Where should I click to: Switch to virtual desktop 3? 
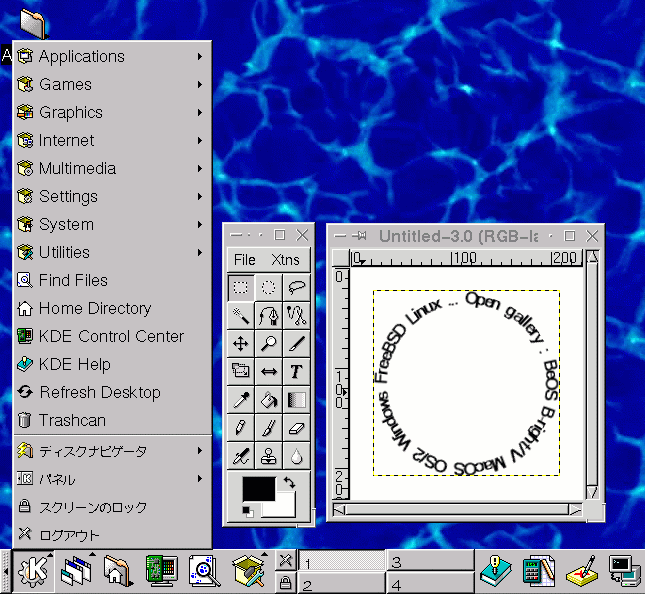430,561
